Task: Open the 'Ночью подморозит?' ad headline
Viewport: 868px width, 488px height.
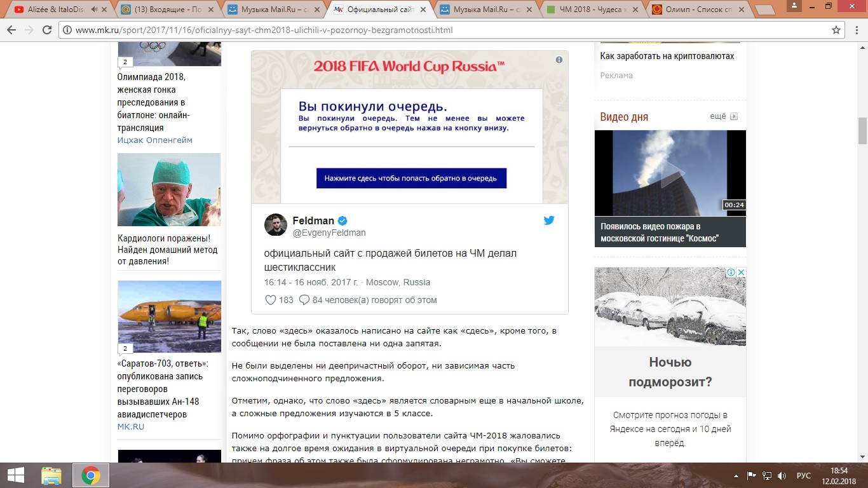Action: pos(670,372)
